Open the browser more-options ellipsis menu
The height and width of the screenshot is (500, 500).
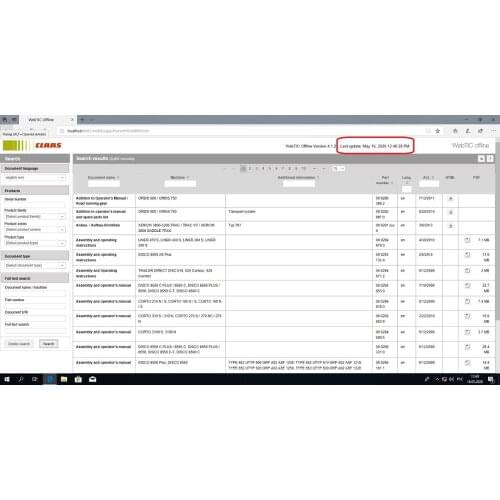493,131
